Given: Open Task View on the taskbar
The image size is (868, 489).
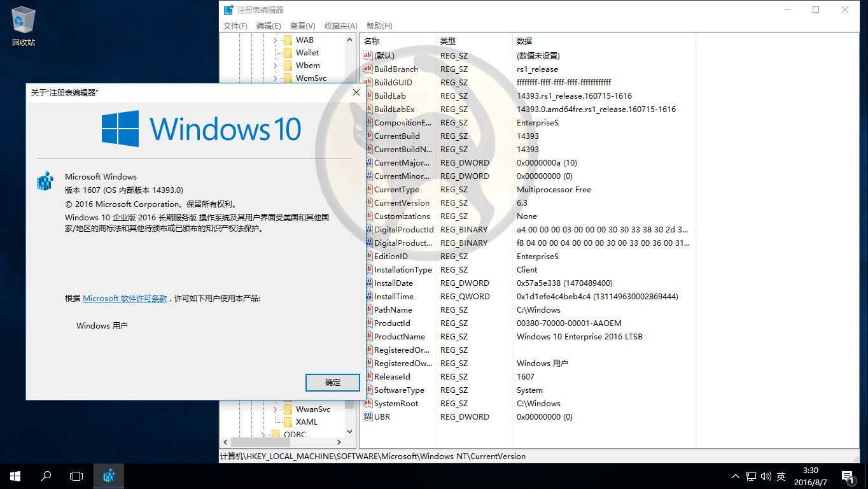Looking at the screenshot, I should pos(76,476).
